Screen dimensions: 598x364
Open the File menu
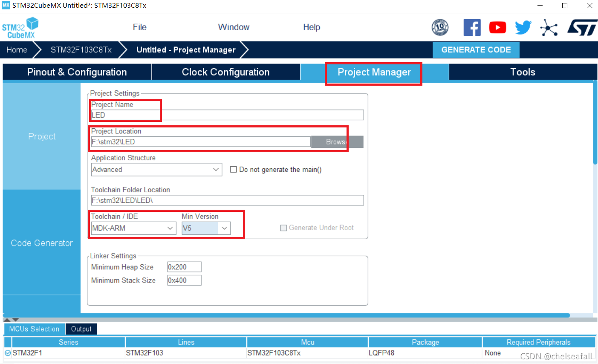[140, 27]
